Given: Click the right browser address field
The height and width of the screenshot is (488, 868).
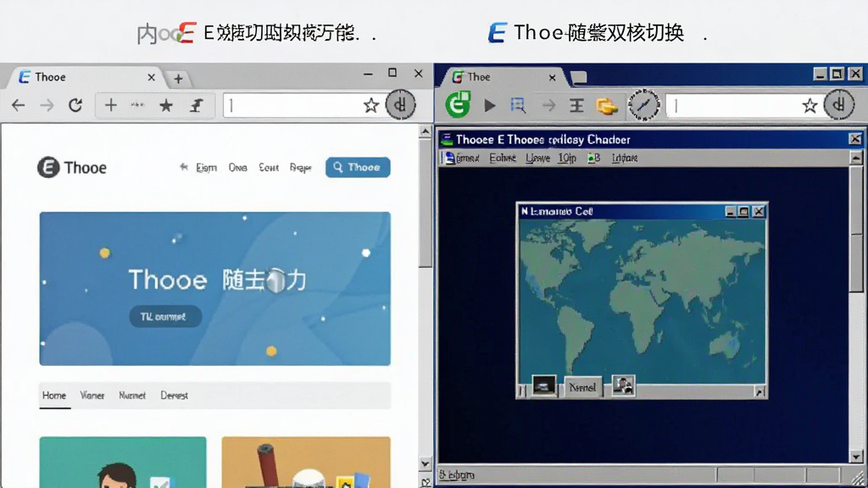Looking at the screenshot, I should coord(743,106).
